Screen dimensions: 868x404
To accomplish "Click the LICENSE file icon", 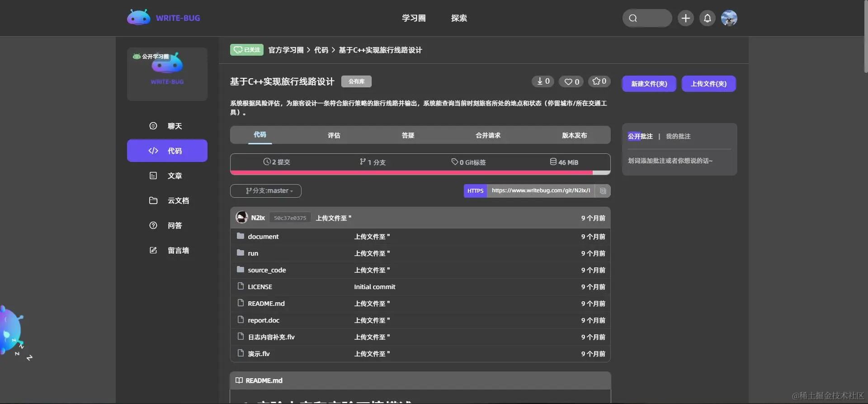I will point(241,286).
